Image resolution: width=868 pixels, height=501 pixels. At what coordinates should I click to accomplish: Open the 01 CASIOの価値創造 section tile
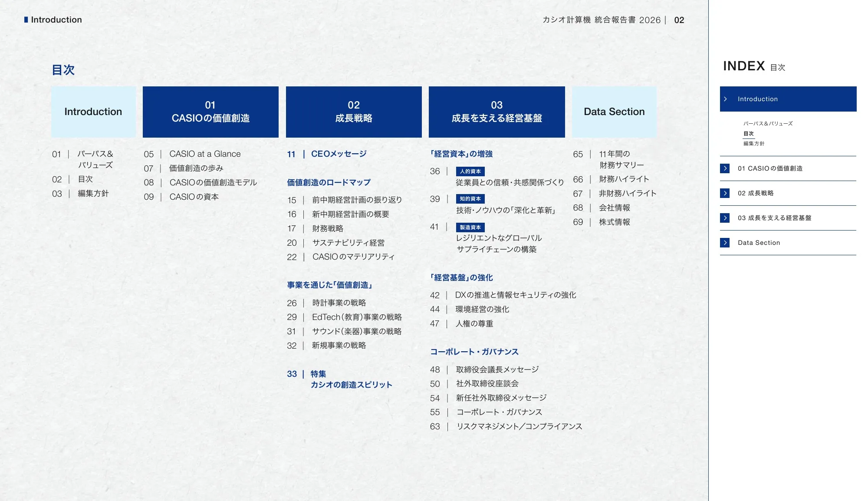coord(210,112)
